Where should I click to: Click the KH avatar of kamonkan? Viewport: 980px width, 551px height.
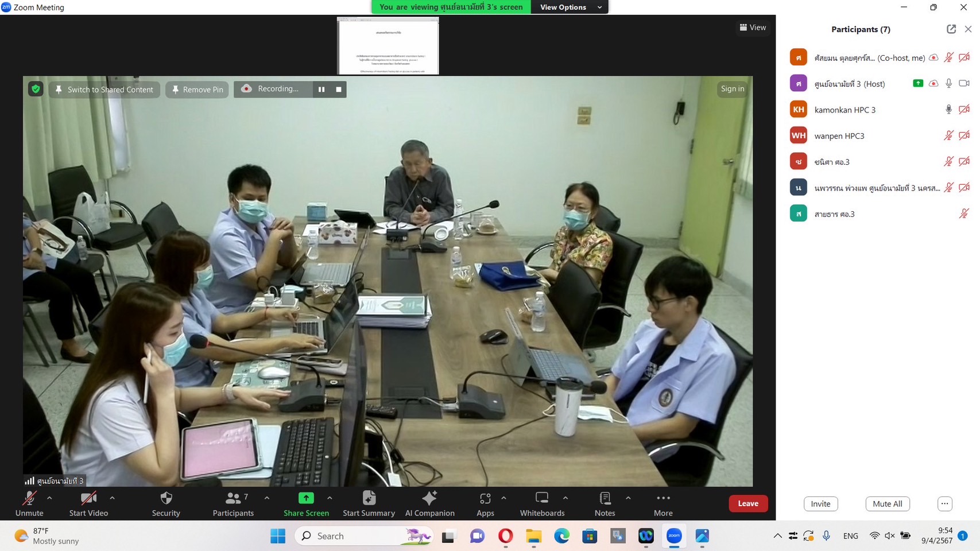pyautogui.click(x=798, y=110)
